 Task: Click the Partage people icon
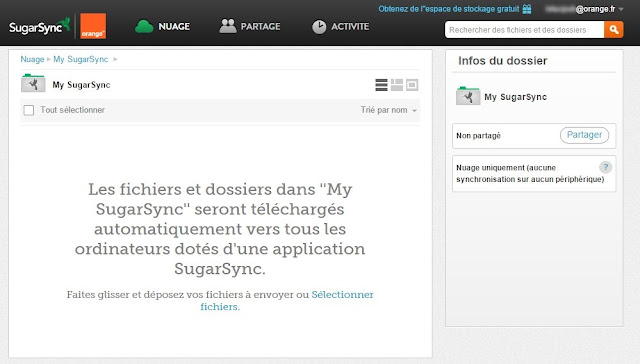click(x=228, y=26)
